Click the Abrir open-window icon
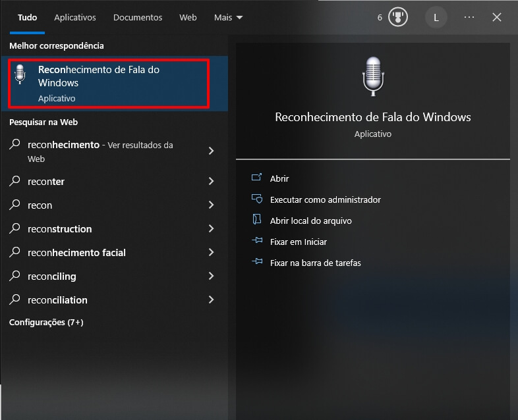Screen dimensions: 518x420 tap(256, 178)
